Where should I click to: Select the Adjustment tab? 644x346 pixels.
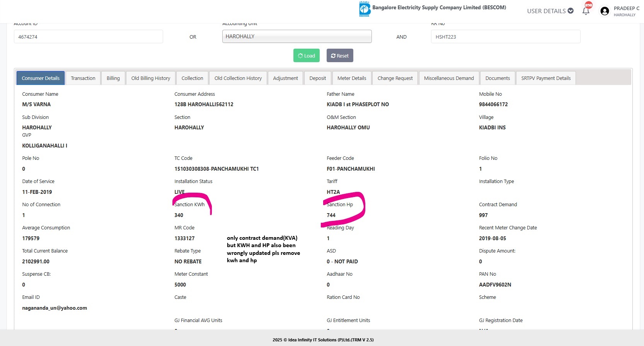286,78
